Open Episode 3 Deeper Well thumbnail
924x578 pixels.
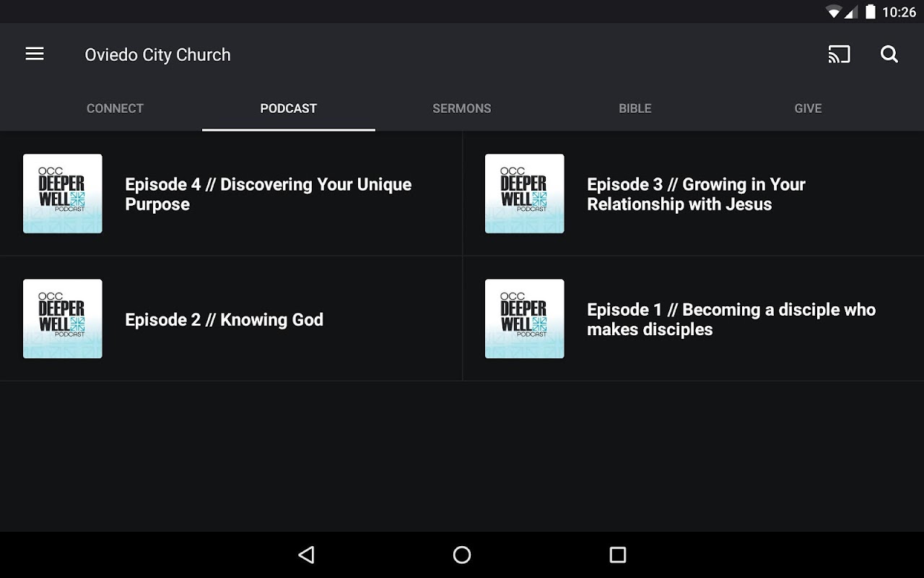(x=525, y=194)
